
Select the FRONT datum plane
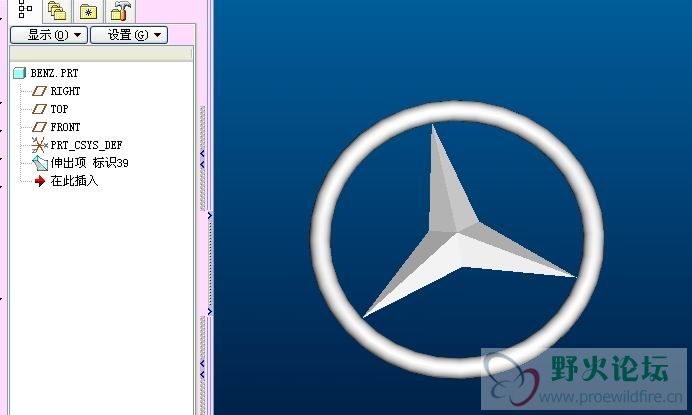pyautogui.click(x=65, y=127)
